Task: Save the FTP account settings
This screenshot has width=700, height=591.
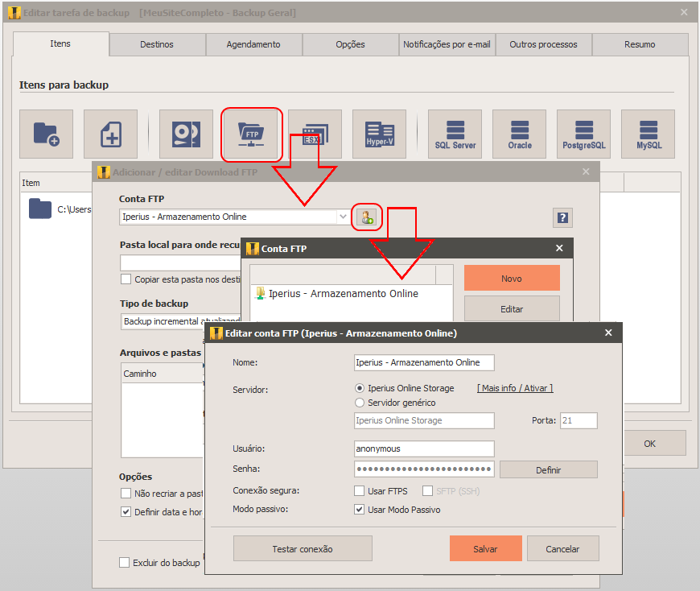Action: pyautogui.click(x=485, y=548)
